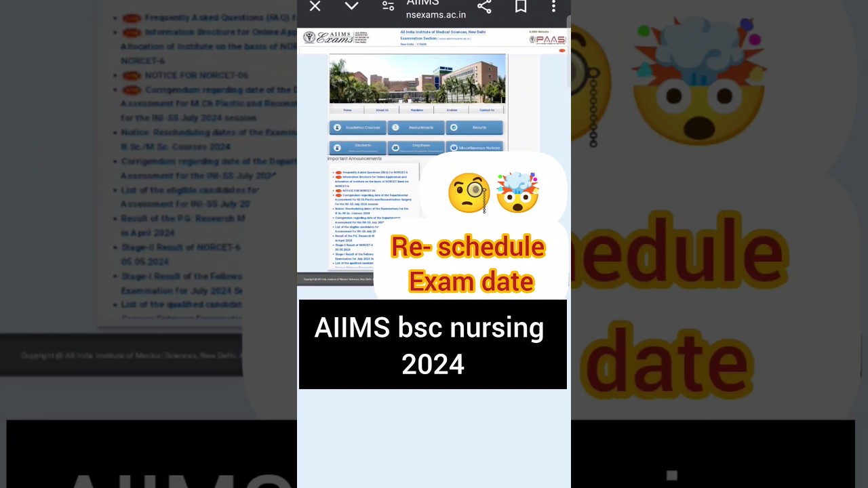Image resolution: width=868 pixels, height=488 pixels.
Task: Open the three-dot overflow menu
Action: click(x=553, y=6)
